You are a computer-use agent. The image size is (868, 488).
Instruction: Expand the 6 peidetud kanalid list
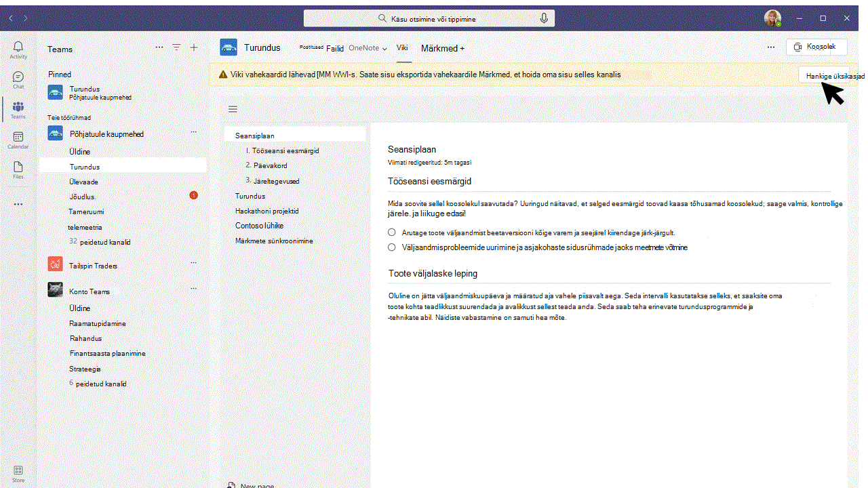click(98, 384)
